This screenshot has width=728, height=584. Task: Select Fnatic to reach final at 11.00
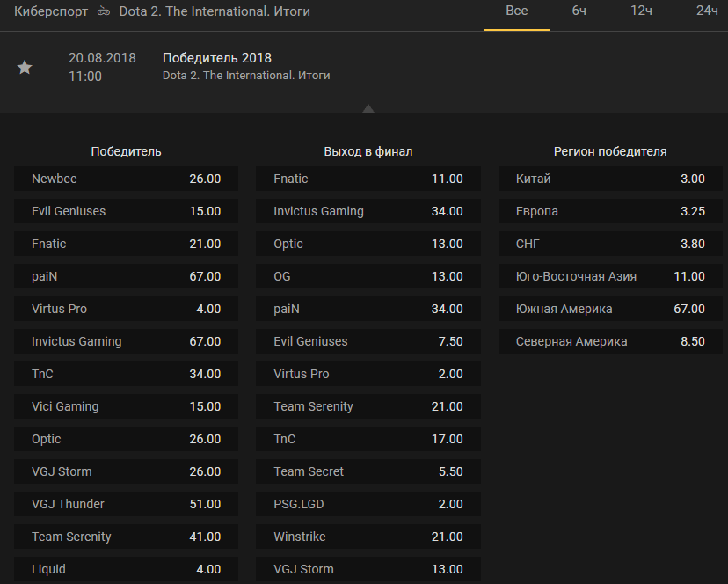point(368,179)
